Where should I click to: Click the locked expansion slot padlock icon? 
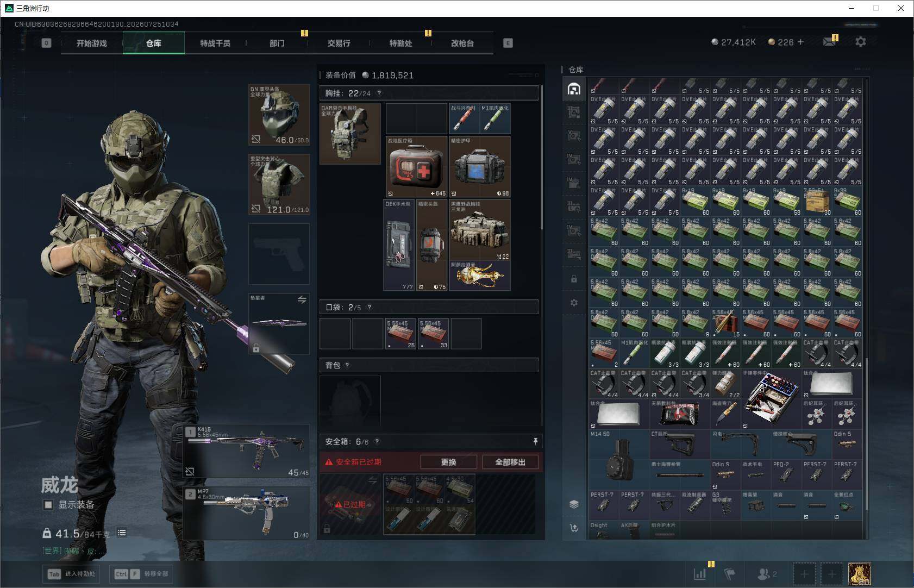(x=574, y=279)
